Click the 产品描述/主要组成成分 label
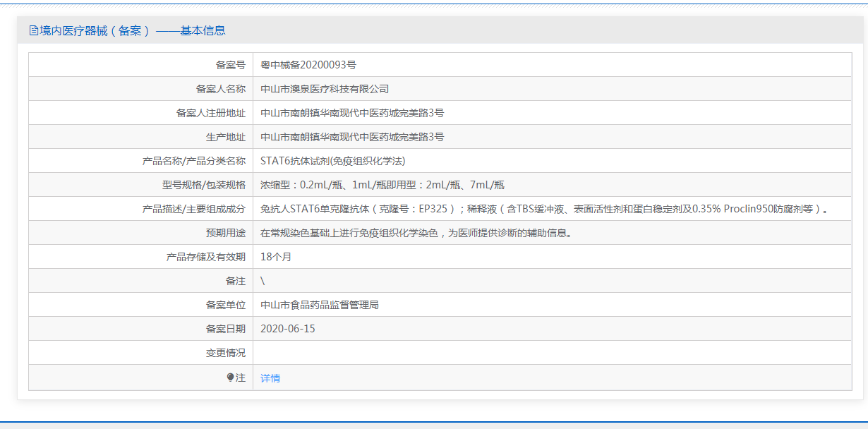This screenshot has width=868, height=429. tap(194, 209)
